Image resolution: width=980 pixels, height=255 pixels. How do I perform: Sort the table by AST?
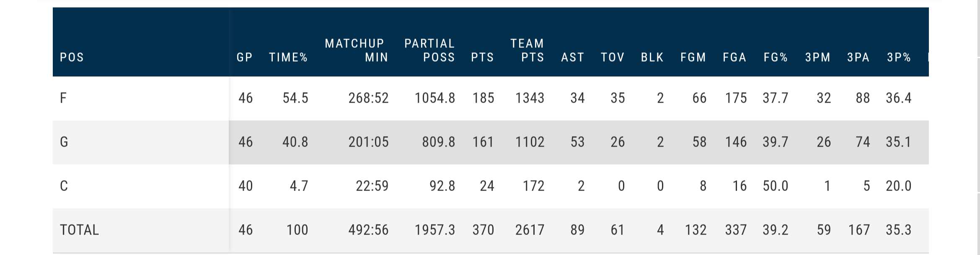click(572, 57)
